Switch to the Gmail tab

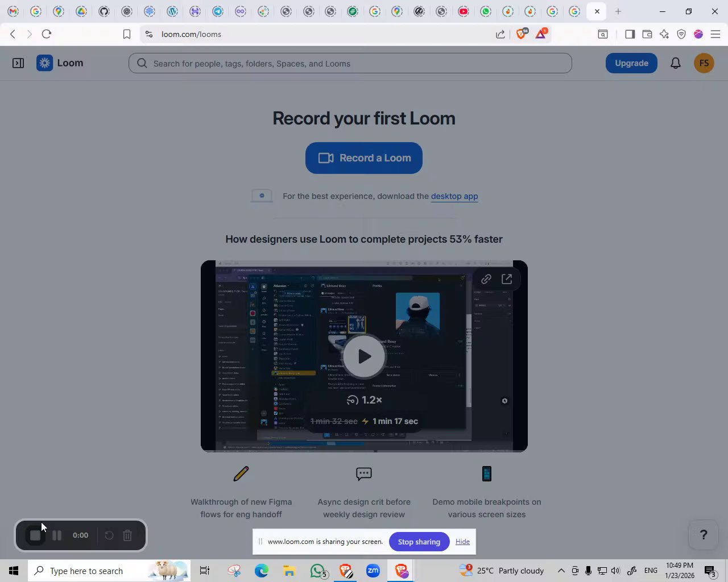click(x=13, y=11)
